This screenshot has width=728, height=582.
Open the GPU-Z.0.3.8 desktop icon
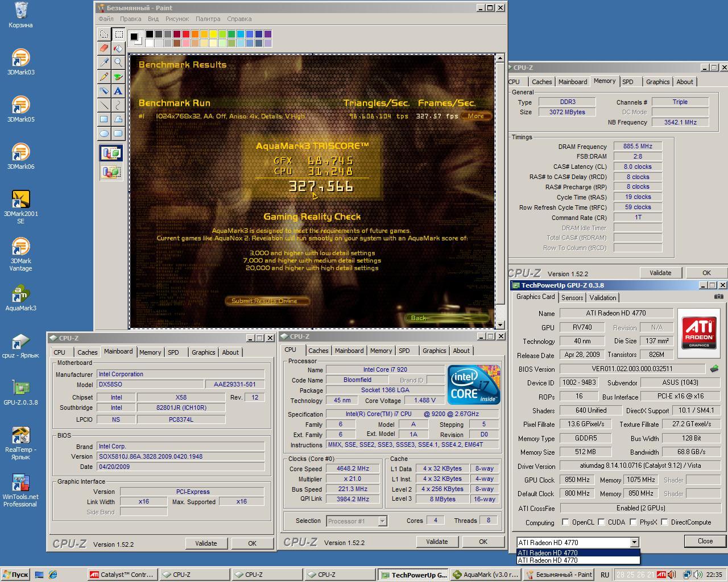tap(20, 392)
